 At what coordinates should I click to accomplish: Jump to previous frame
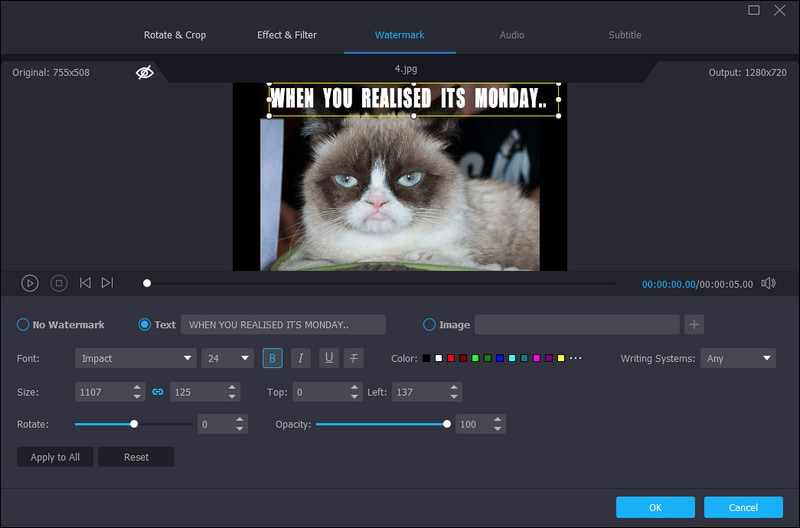click(x=85, y=283)
